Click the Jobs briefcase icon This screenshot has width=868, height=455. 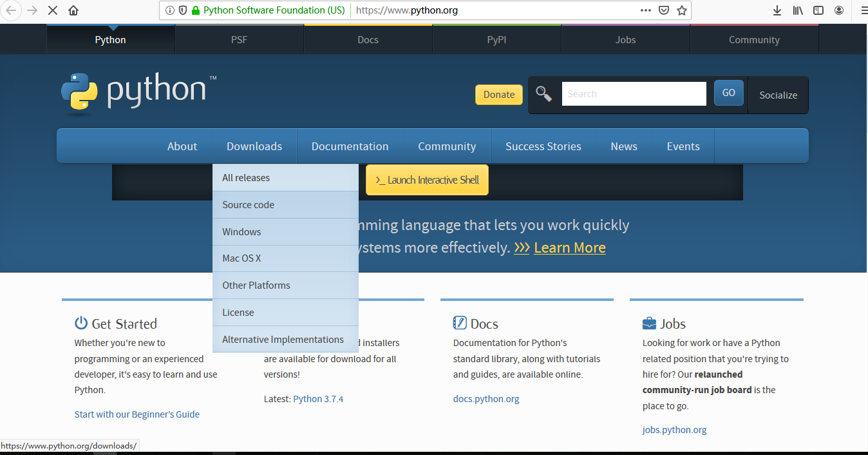[x=649, y=324]
